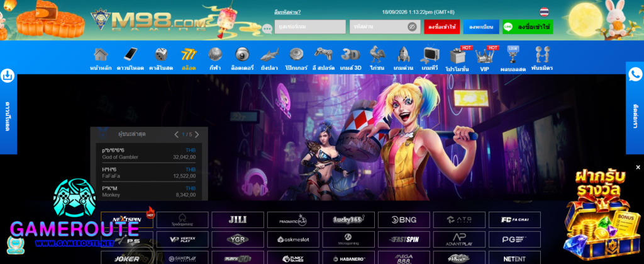
Task: Click the chat bubble icon near the logo
Action: click(x=267, y=29)
